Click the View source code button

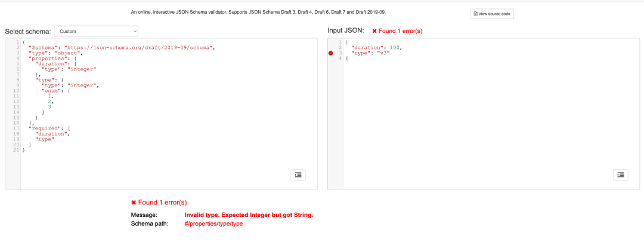pos(492,14)
